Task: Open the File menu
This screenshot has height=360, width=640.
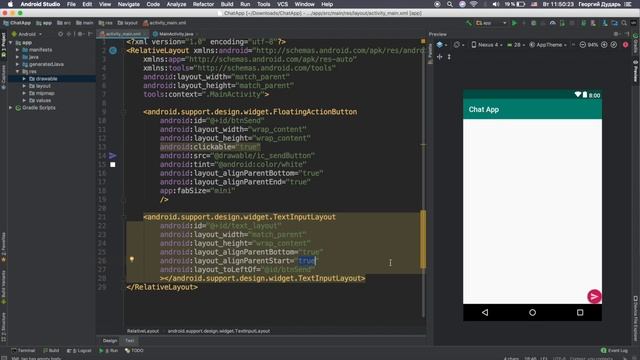Action: [71, 4]
